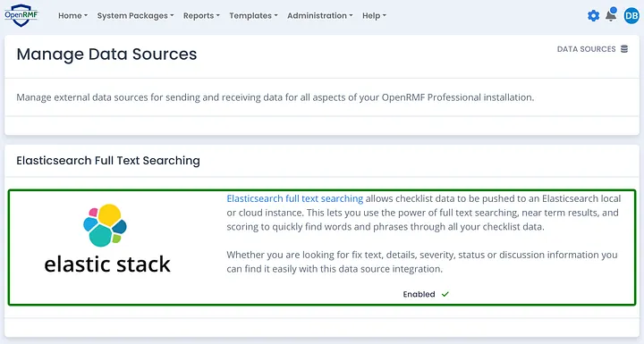The width and height of the screenshot is (644, 344).
Task: Follow the Elasticsearch full text searching link
Action: coord(295,198)
